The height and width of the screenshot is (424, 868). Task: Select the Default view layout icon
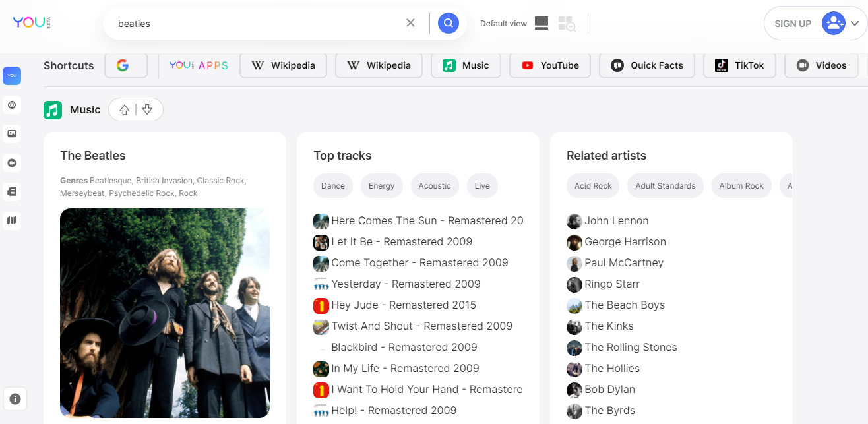(542, 24)
